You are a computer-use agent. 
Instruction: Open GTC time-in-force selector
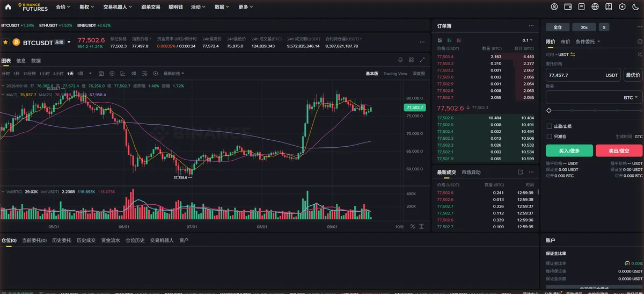639,137
